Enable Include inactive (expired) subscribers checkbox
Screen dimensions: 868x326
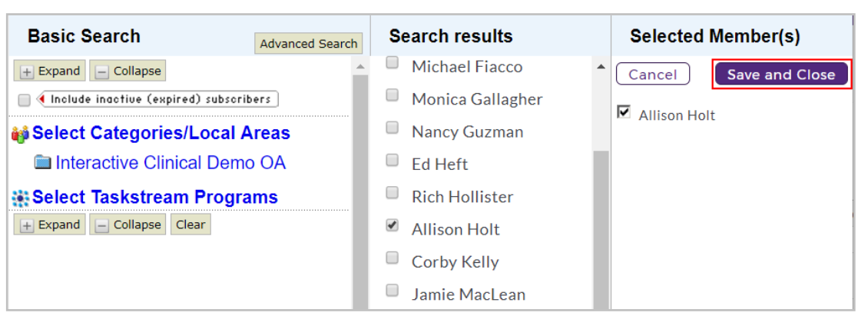click(24, 101)
